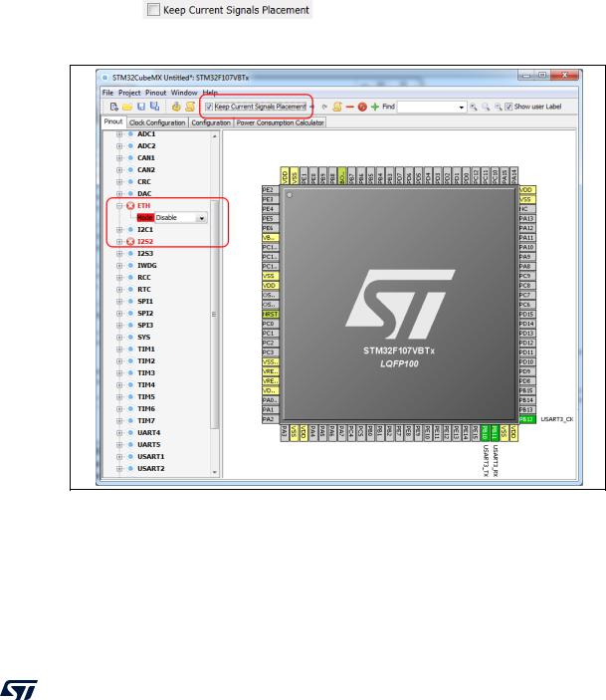Click the yellow icon left of the red minus
Viewport: 606px width, 700px height.
(337, 107)
